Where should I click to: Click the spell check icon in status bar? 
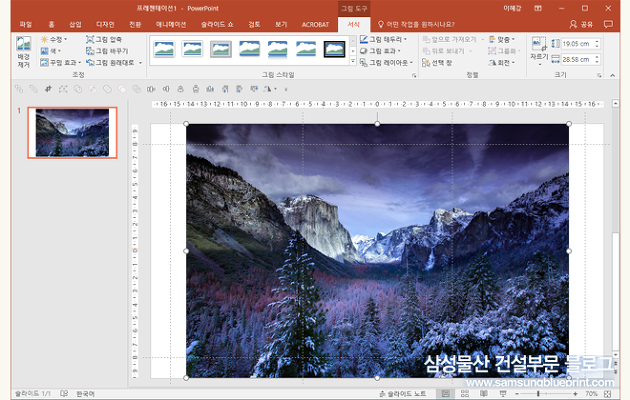click(64, 394)
